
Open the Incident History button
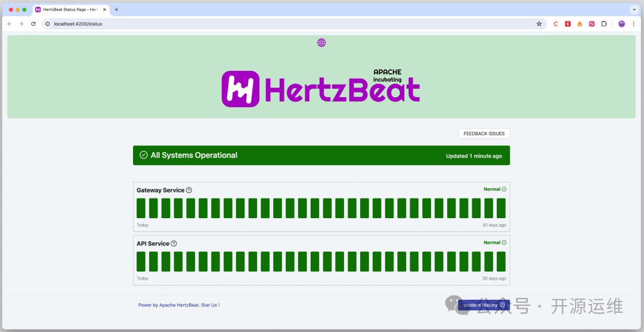[x=484, y=305]
